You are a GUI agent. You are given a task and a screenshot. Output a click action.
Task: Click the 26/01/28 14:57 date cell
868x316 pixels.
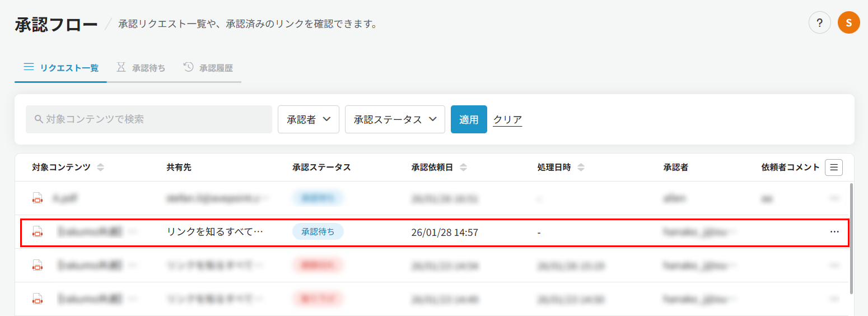coord(445,232)
